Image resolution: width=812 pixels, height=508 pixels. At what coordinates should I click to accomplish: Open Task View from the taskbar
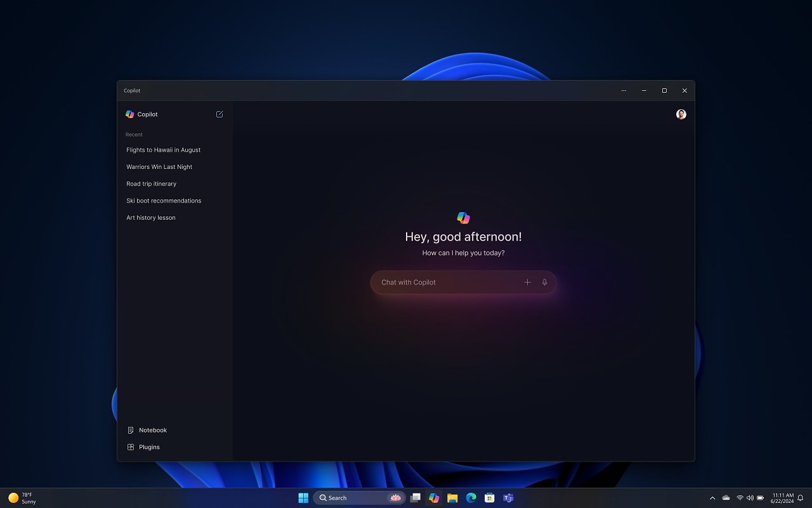coord(416,498)
